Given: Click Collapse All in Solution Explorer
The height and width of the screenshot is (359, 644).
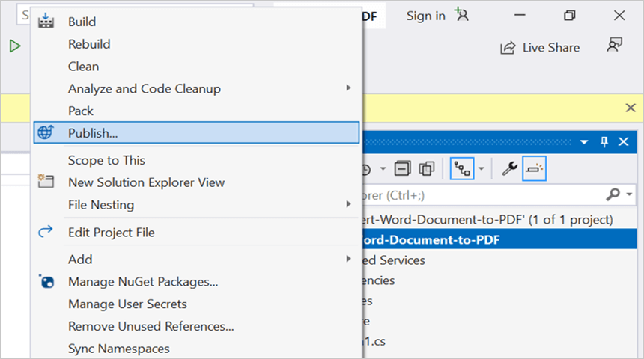Looking at the screenshot, I should 403,168.
